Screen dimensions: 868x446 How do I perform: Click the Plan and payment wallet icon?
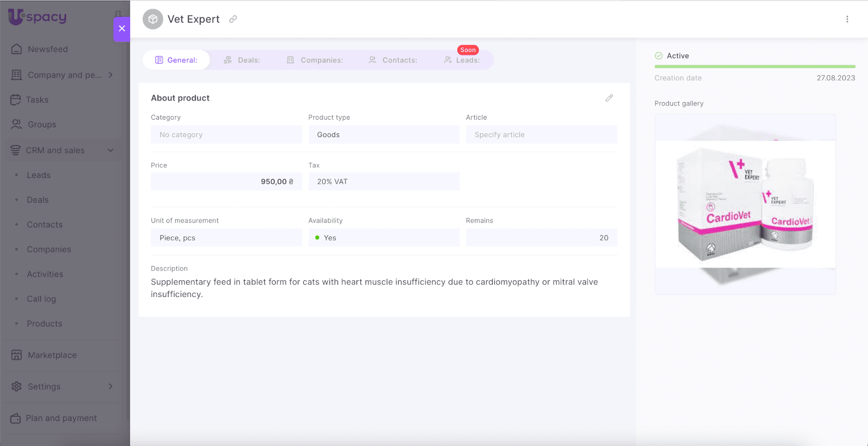point(16,418)
